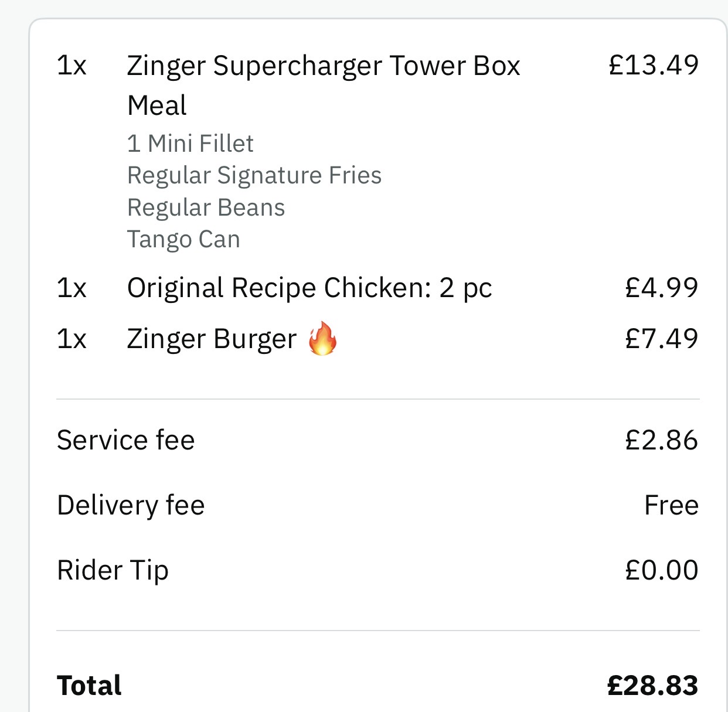Click the Rider Tip label
This screenshot has width=728, height=712.
coord(113,570)
